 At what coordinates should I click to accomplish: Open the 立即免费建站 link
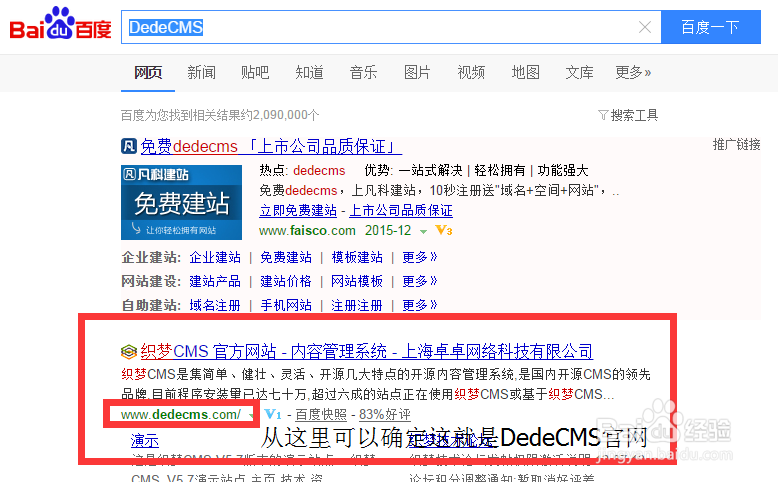click(x=298, y=210)
